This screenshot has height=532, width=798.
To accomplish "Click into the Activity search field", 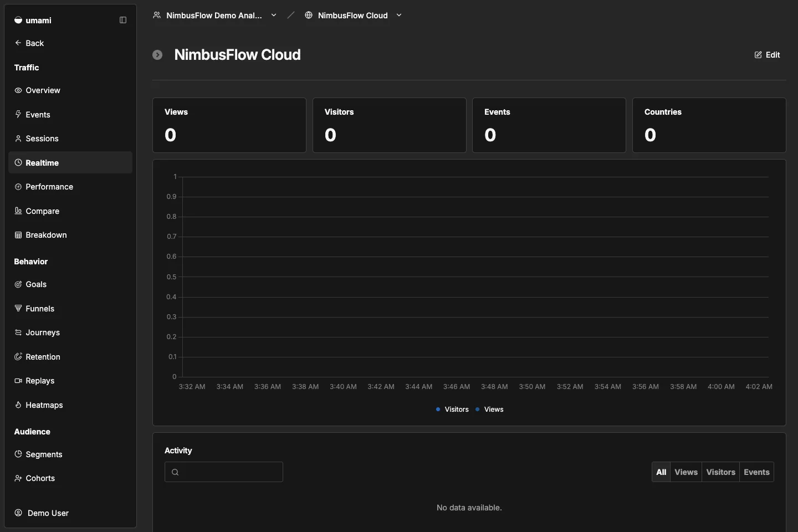I will click(x=224, y=472).
